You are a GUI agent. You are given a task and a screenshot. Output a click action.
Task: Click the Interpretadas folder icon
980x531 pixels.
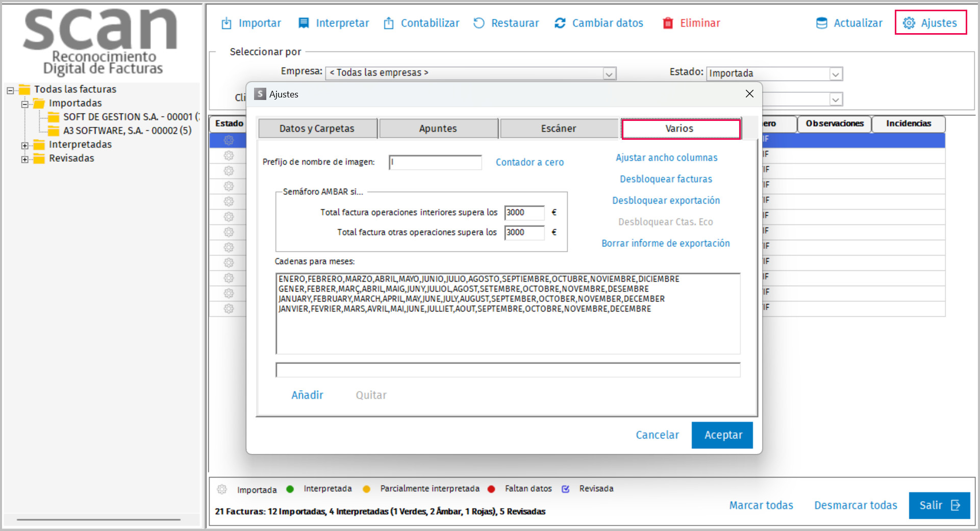point(39,144)
